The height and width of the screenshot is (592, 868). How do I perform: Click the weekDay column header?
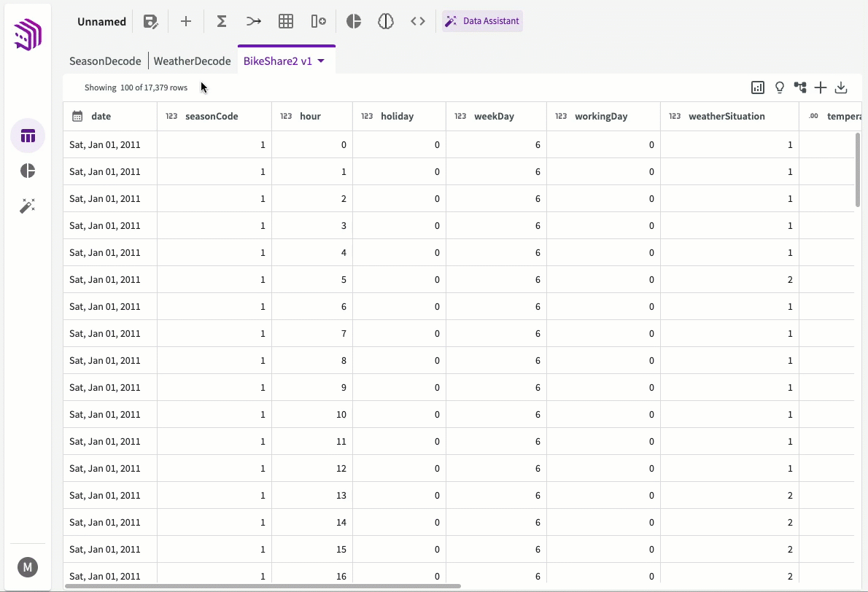496,116
